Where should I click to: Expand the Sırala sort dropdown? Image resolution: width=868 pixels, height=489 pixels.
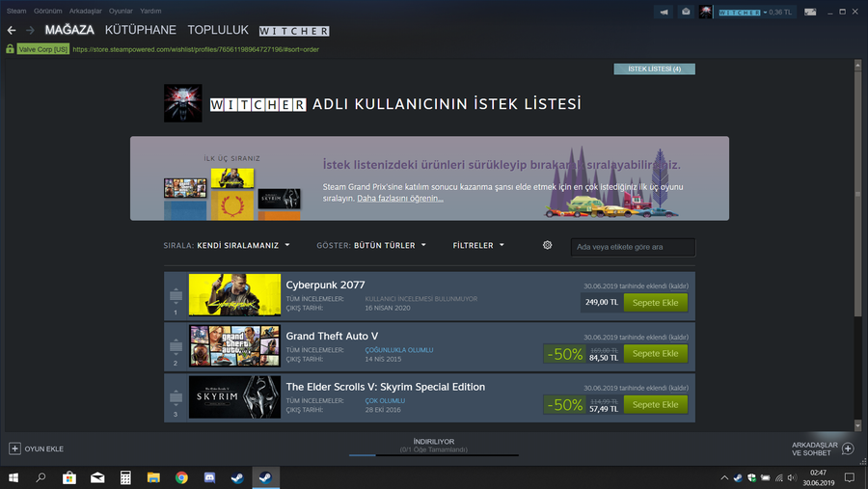pos(243,245)
